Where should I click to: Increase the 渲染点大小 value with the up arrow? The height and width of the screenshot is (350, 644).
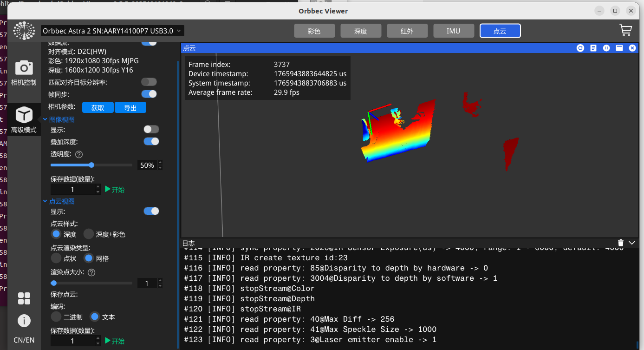click(160, 281)
